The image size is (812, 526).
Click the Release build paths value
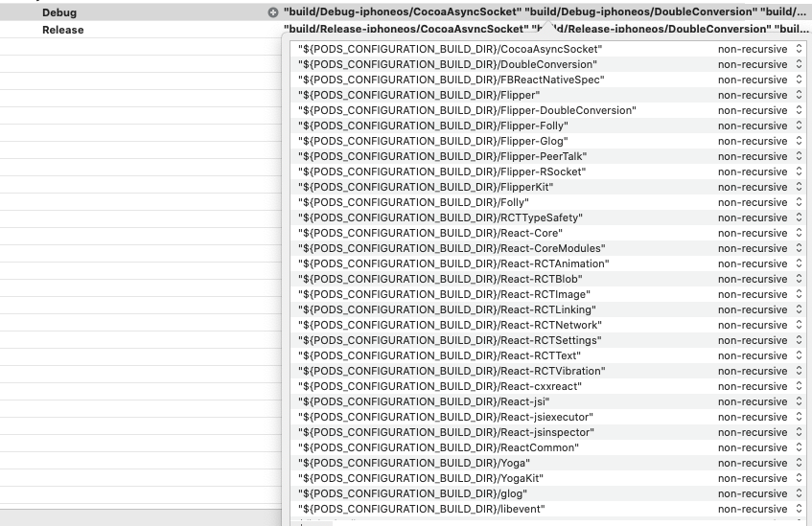pos(545,29)
